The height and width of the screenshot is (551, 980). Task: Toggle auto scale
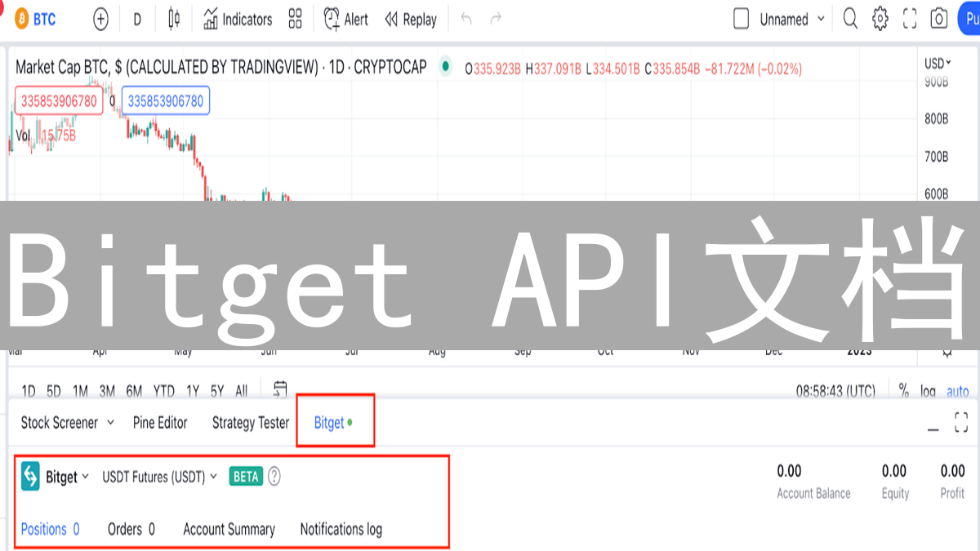pyautogui.click(x=958, y=391)
